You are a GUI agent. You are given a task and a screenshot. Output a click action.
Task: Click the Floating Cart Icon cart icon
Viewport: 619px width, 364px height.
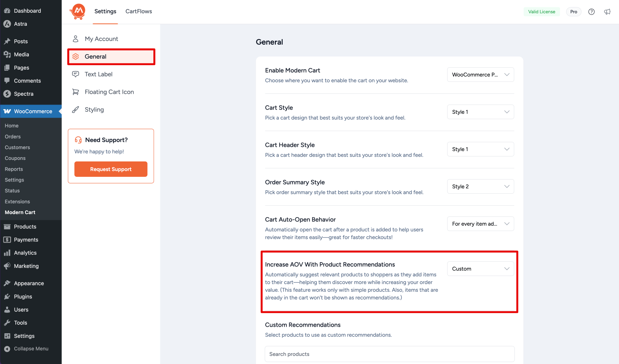coord(76,92)
